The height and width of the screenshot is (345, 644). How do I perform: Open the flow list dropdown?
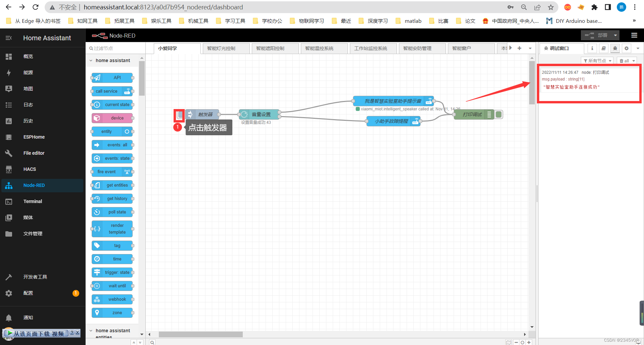coord(530,48)
